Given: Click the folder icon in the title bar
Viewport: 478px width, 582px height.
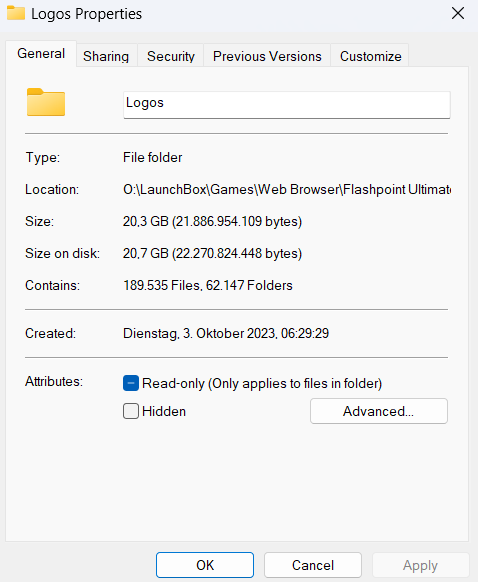Looking at the screenshot, I should tap(16, 13).
